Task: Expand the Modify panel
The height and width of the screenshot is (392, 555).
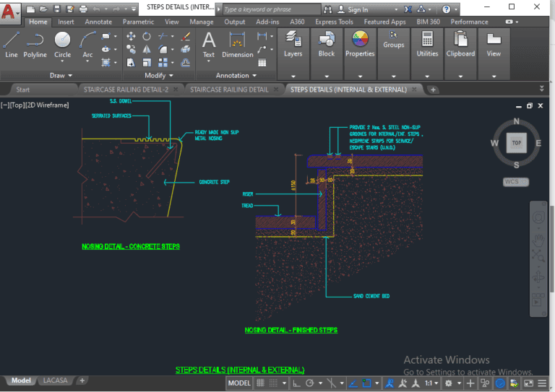Action: tap(159, 75)
